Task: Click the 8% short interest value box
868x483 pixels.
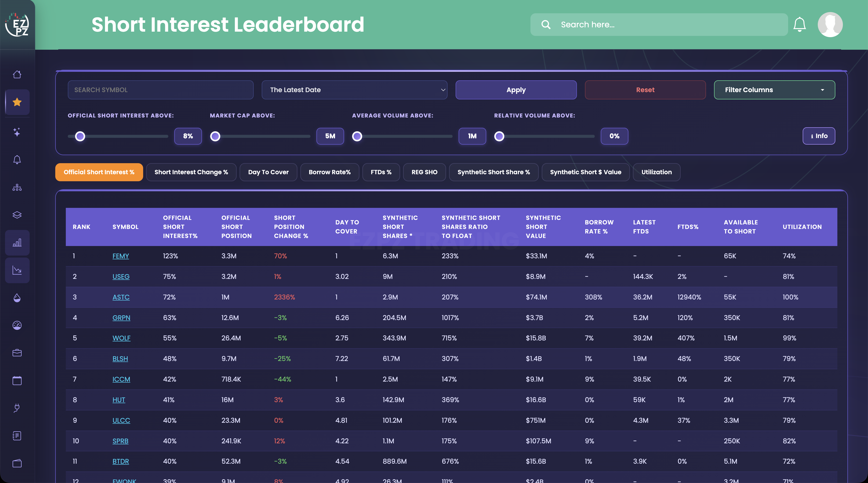Action: (x=188, y=136)
